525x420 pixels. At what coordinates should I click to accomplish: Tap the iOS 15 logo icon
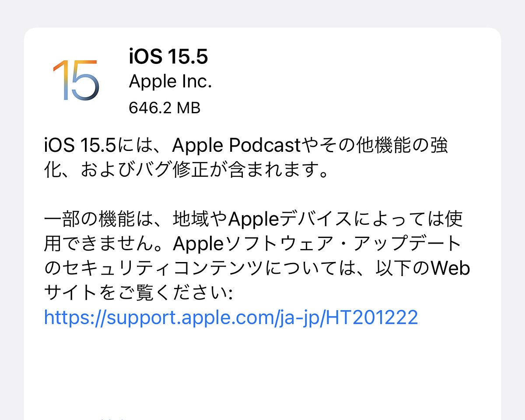coord(76,80)
